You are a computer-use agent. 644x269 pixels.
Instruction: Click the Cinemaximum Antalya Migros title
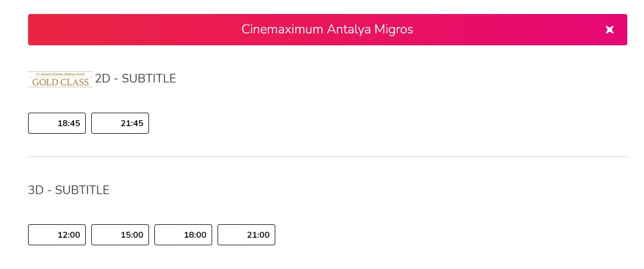point(327,30)
